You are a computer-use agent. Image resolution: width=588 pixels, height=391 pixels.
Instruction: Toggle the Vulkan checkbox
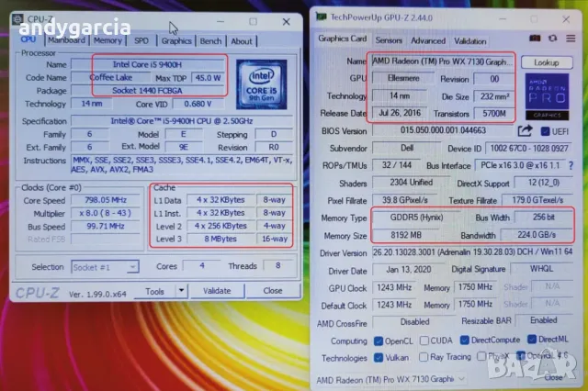[x=379, y=358]
